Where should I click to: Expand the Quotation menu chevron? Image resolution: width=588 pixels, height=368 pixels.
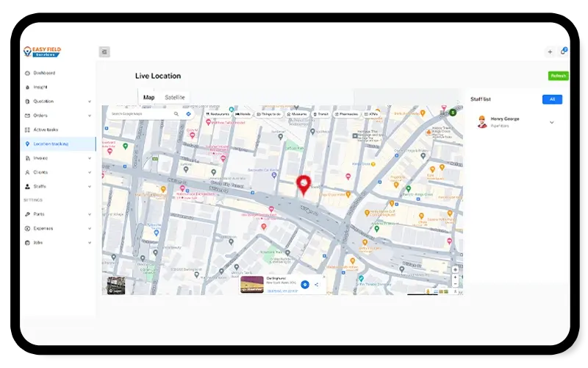90,102
